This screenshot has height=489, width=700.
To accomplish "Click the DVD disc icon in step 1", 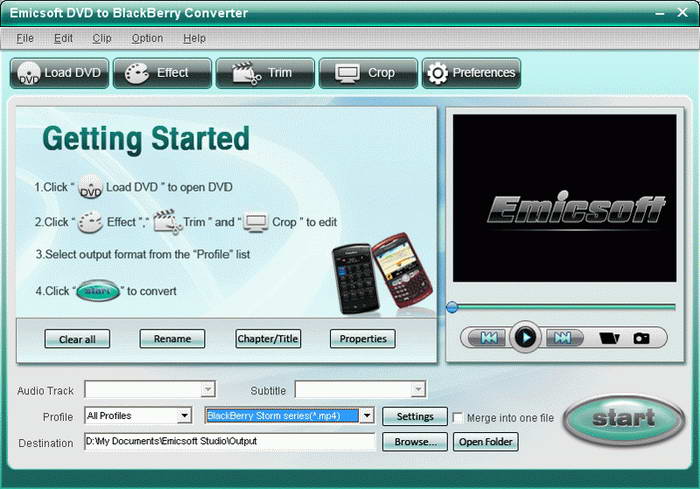I will point(91,187).
